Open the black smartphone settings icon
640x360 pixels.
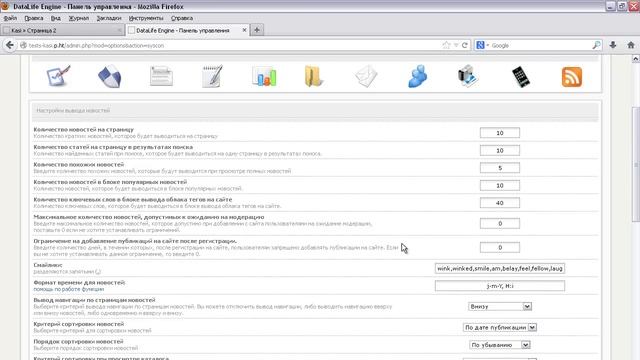pyautogui.click(x=521, y=76)
